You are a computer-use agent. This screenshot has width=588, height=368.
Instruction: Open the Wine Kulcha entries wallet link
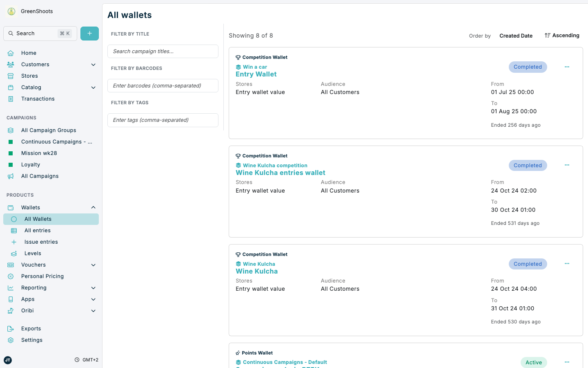tap(281, 173)
